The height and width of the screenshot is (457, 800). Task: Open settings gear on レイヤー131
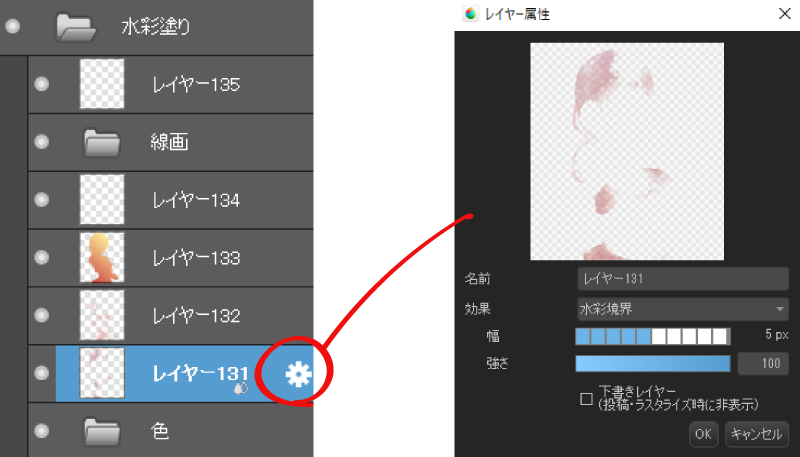[x=298, y=374]
